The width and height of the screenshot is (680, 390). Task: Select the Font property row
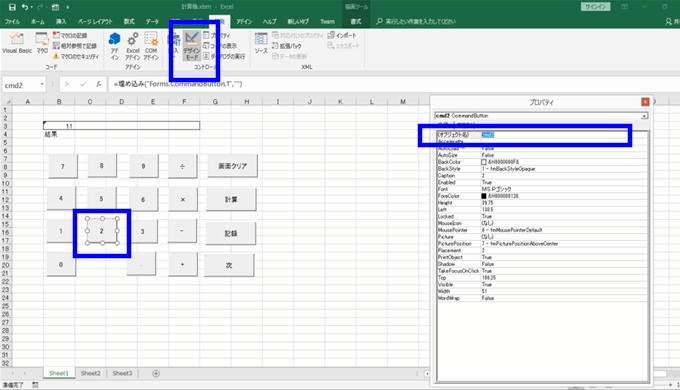click(542, 189)
